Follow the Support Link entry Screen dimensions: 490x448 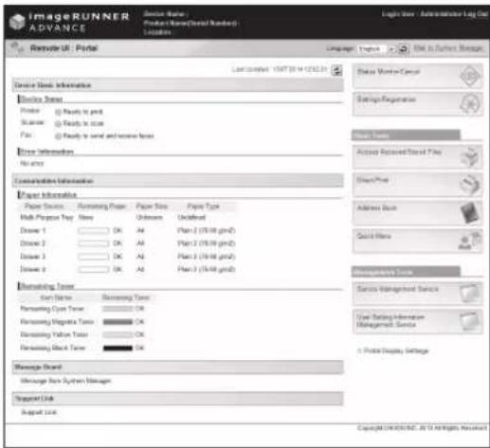[39, 412]
